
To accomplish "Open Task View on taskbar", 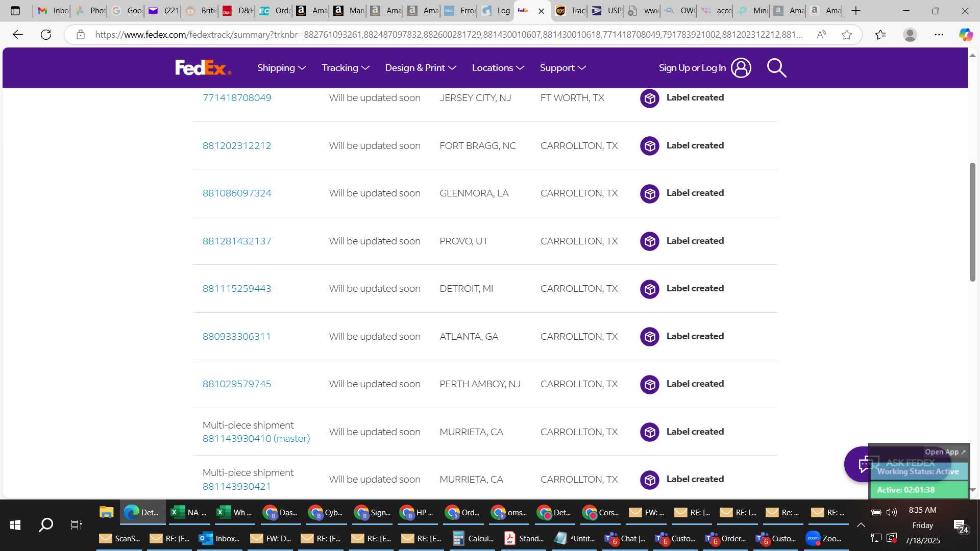I will [x=77, y=525].
